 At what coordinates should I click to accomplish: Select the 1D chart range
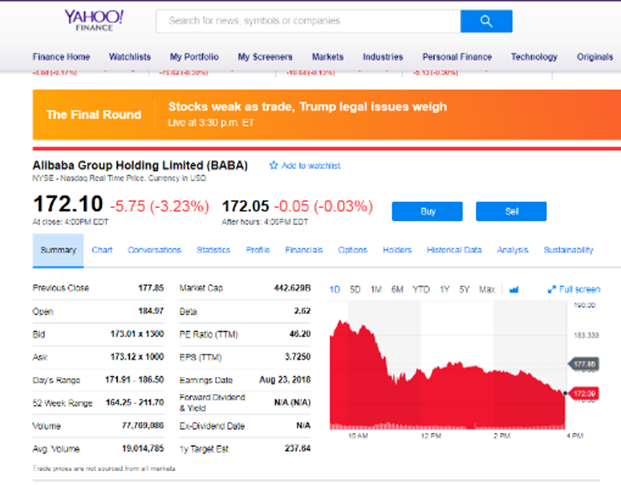tap(335, 289)
